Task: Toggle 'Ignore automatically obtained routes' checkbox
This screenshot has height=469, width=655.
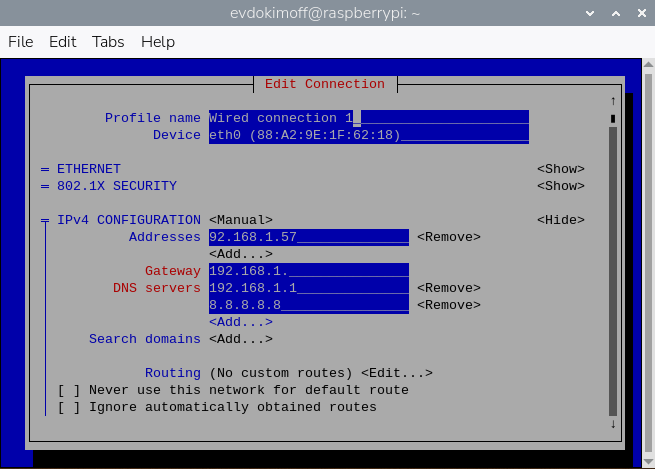Action: 69,407
